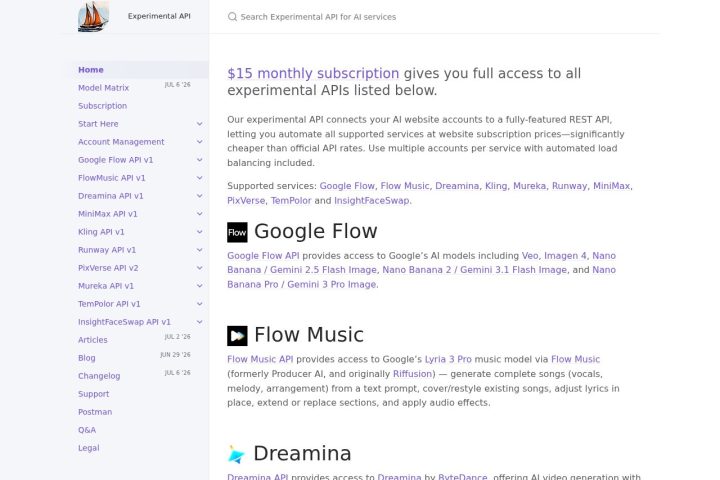
Task: Open Nano Banana 2 / Gemini 3.1 Flash Image link
Action: (x=475, y=270)
